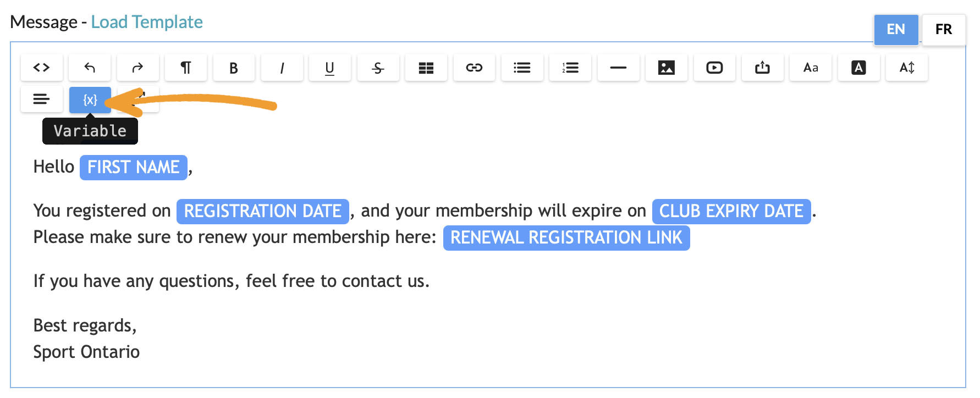Screen dimensions: 980x398
Task: Insert a video
Action: [714, 68]
